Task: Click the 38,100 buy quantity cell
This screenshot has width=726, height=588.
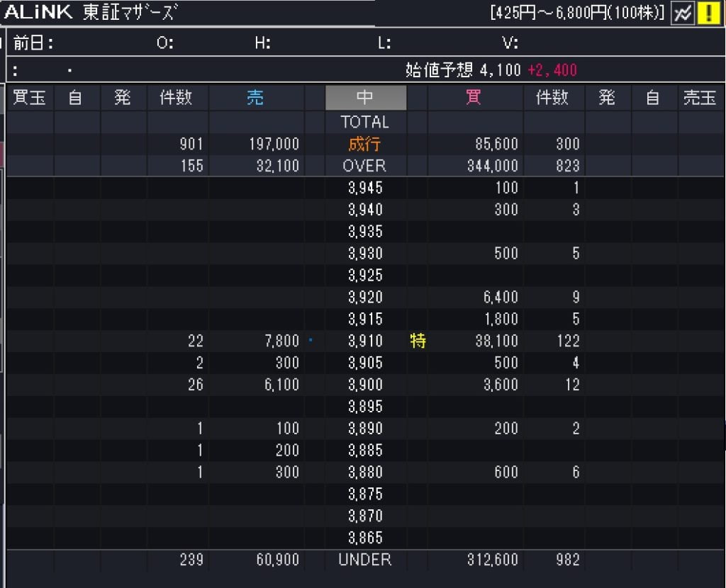Action: [x=496, y=341]
